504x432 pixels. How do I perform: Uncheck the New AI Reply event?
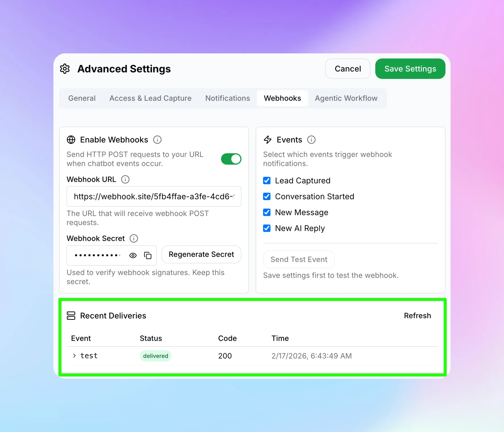pos(266,228)
